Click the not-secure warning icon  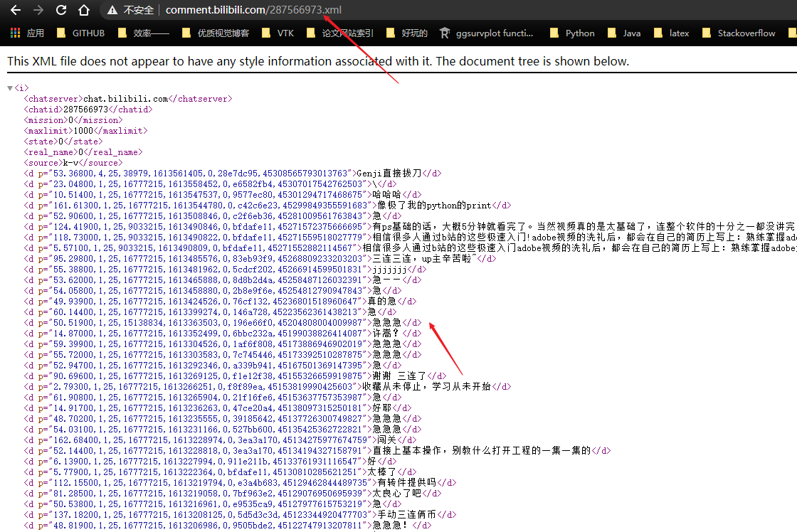(112, 10)
